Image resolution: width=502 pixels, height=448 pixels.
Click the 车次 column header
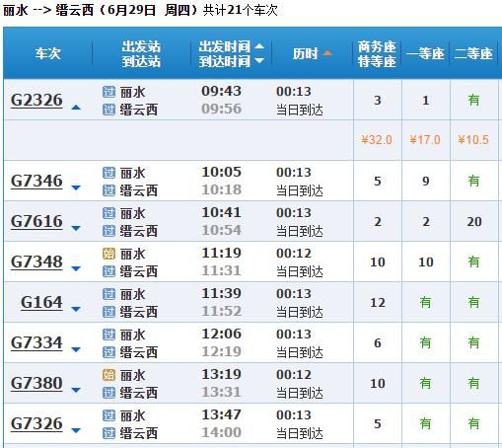pyautogui.click(x=48, y=53)
